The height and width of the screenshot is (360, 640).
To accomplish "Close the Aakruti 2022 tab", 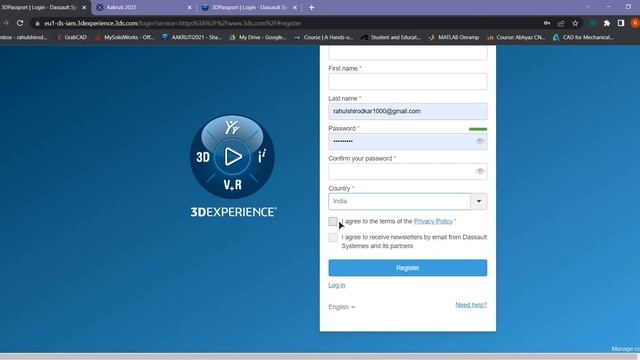I will 189,7.
